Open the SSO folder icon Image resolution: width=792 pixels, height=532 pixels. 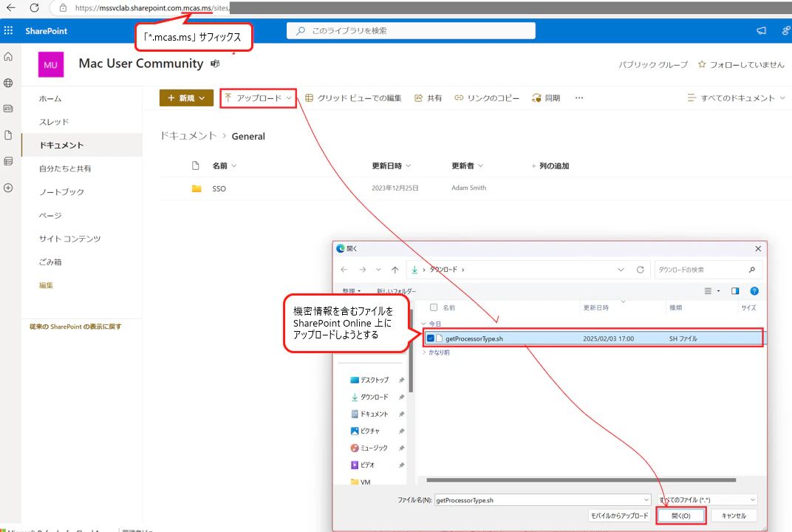(x=197, y=188)
